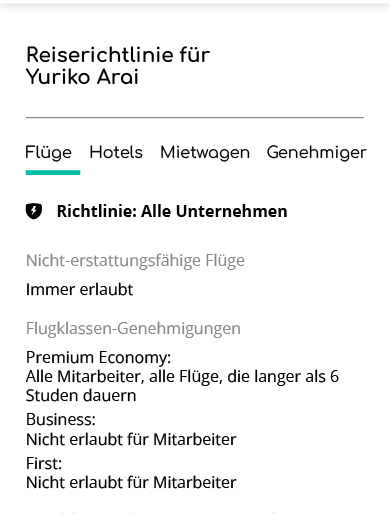Screen dimensions: 391x514
Task: Click Nicht erlaubt für Mitarbeiter under Business
Action: pyautogui.click(x=131, y=439)
